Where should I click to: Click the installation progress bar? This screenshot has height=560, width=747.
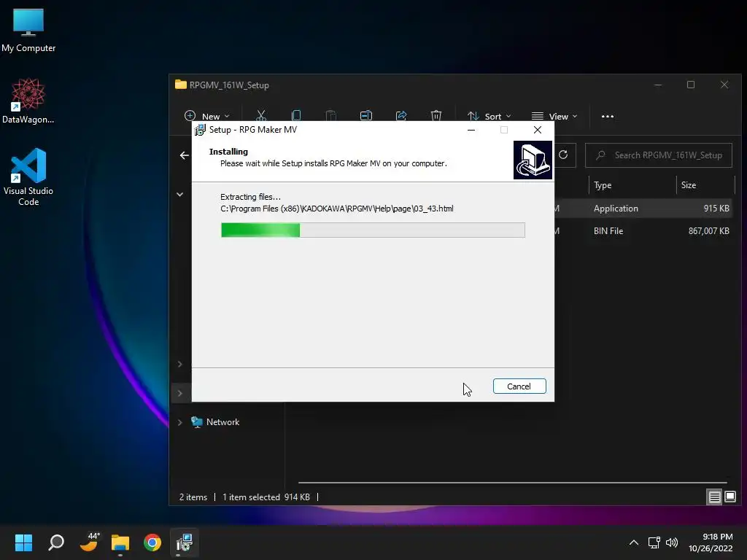coord(373,230)
